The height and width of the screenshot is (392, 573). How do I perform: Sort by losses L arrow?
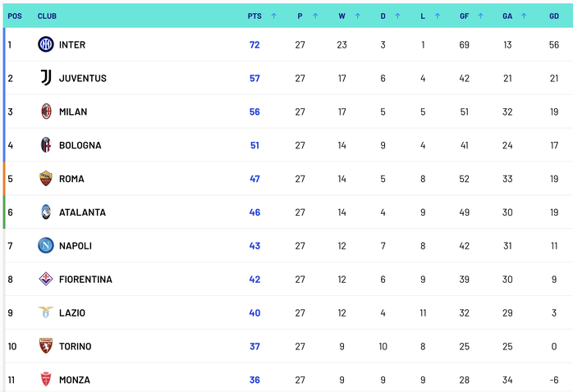click(438, 16)
